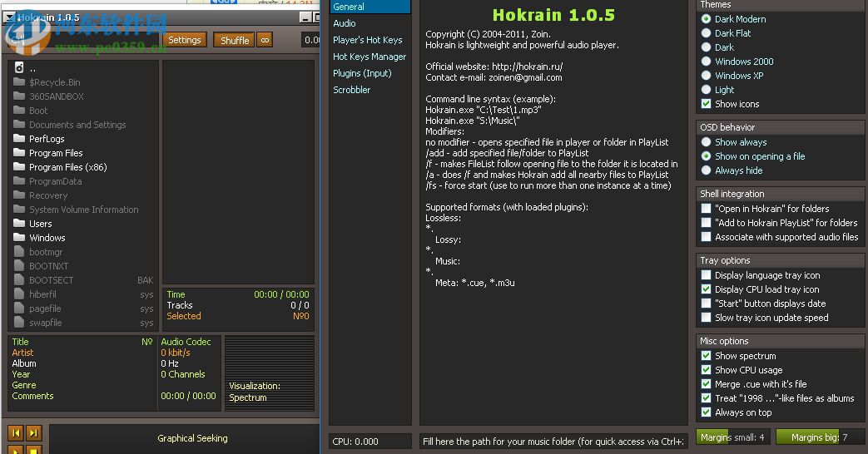The height and width of the screenshot is (454, 868).
Task: Toggle the Shuffle button
Action: 235,40
